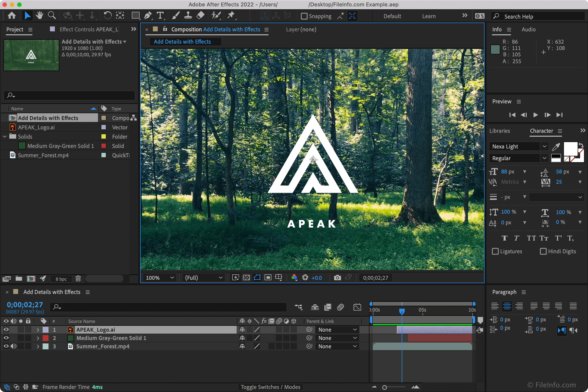Mute the Summer_Forest.mp4 layer audio
588x392 pixels.
pyautogui.click(x=13, y=346)
